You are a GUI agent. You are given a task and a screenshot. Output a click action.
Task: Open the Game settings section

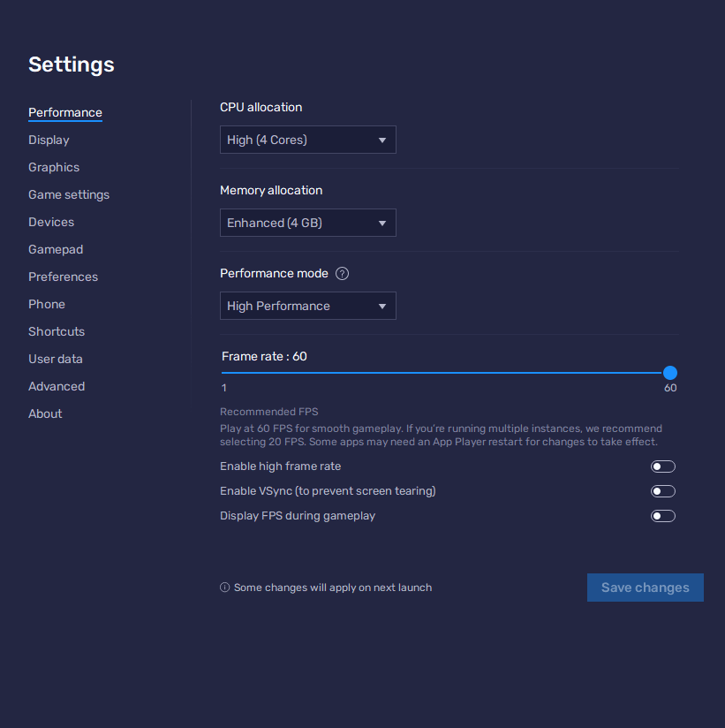tap(69, 194)
